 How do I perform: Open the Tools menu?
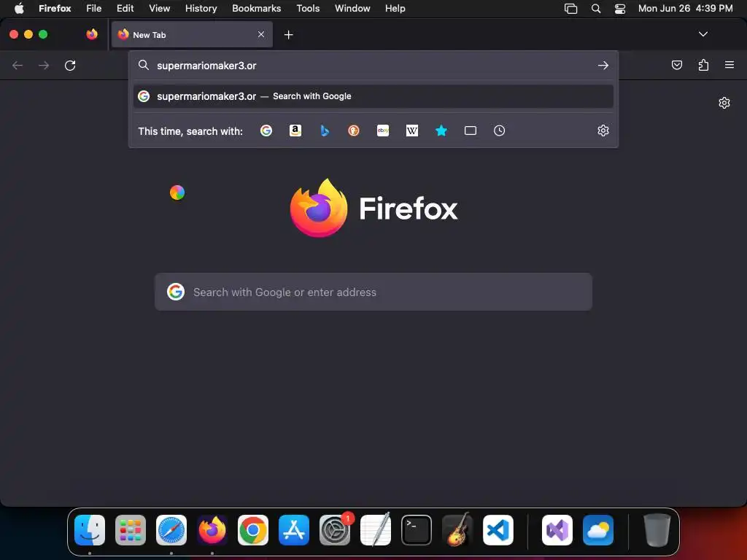[308, 8]
